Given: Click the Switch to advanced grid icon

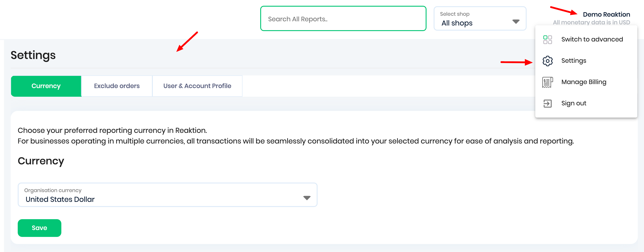Looking at the screenshot, I should pyautogui.click(x=547, y=39).
